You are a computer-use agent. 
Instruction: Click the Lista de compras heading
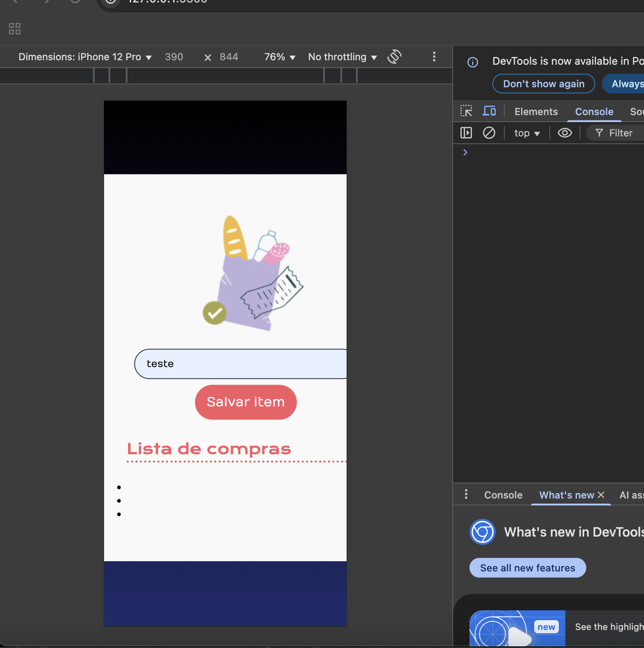pyautogui.click(x=209, y=449)
